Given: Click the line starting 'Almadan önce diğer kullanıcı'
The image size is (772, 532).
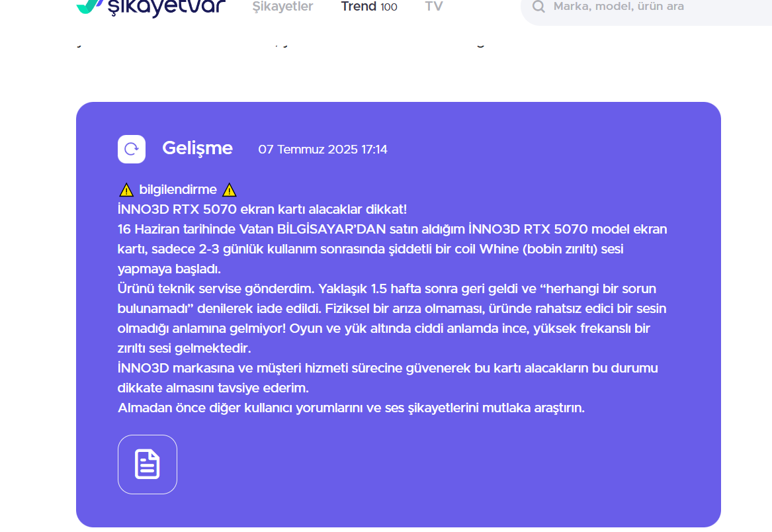Looking at the screenshot, I should [x=351, y=408].
